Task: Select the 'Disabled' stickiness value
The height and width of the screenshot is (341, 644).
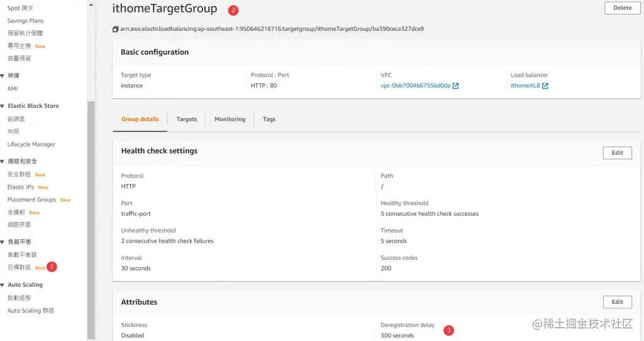Action: [x=132, y=336]
